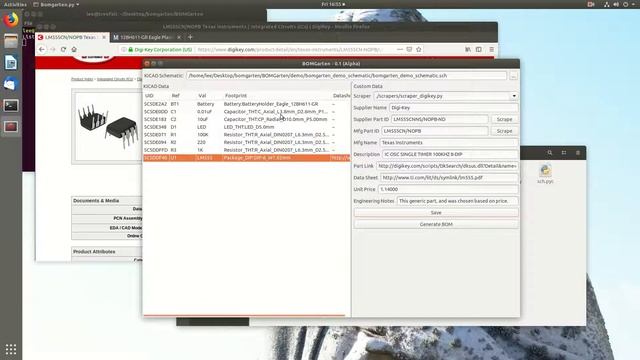Edit the Mfg Part ID field
This screenshot has width=640, height=360.
[x=435, y=131]
